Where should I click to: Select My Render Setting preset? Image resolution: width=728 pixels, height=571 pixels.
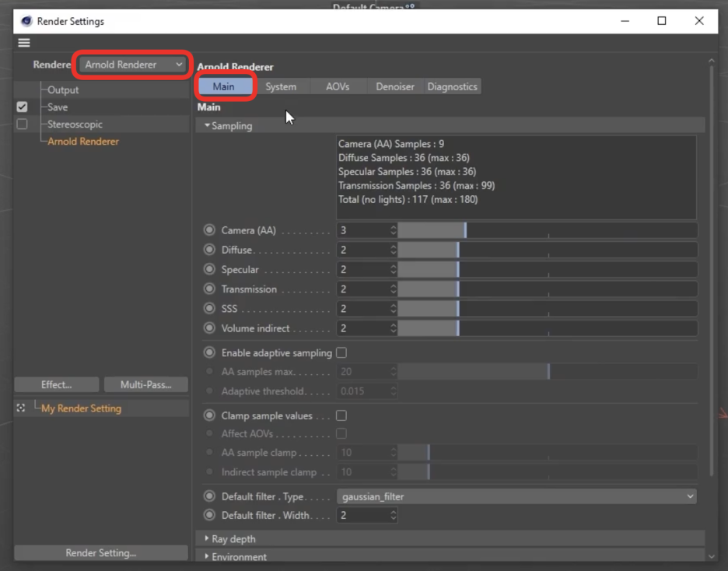tap(81, 408)
